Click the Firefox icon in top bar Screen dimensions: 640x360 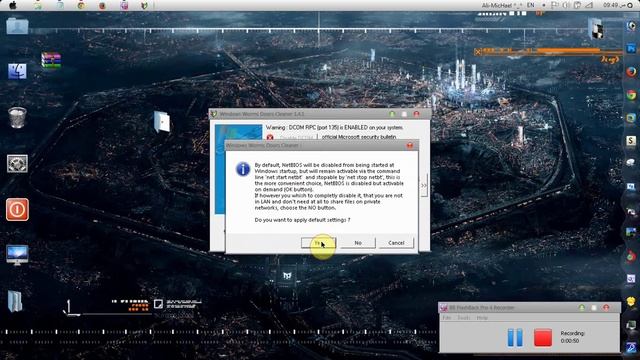tap(102, 5)
